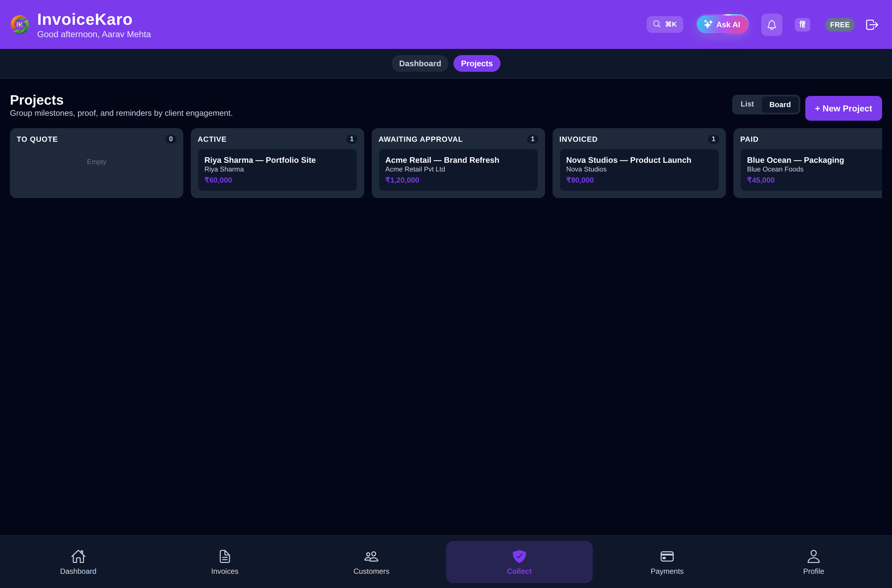The image size is (892, 588).
Task: Open the notifications bell icon
Action: pos(772,25)
